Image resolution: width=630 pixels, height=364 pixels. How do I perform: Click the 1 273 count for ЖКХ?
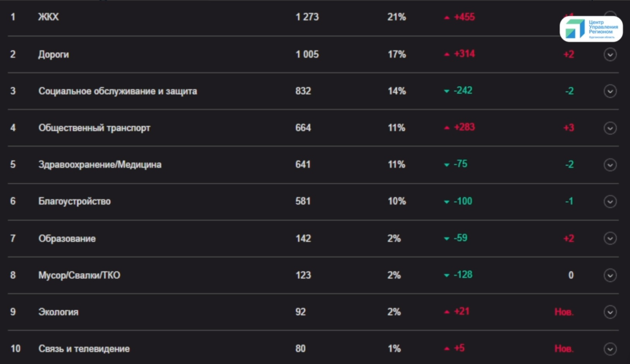click(307, 17)
